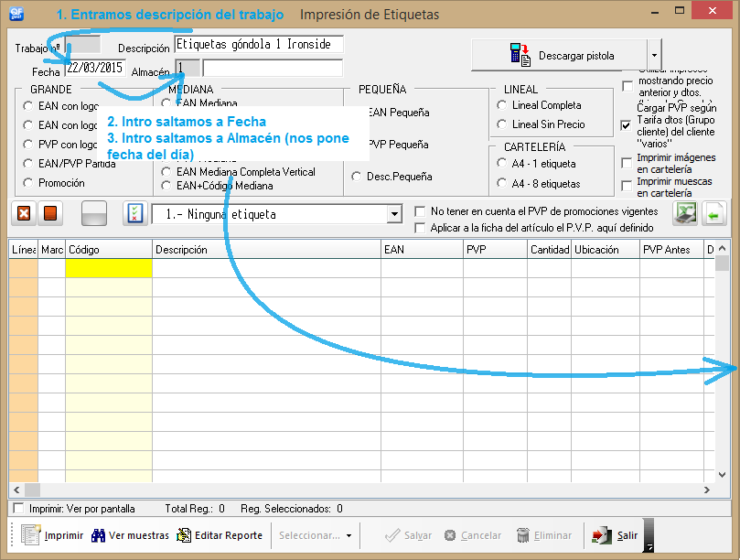The height and width of the screenshot is (560, 740).
Task: Click the checklist icon beside label dropdown
Action: click(135, 213)
